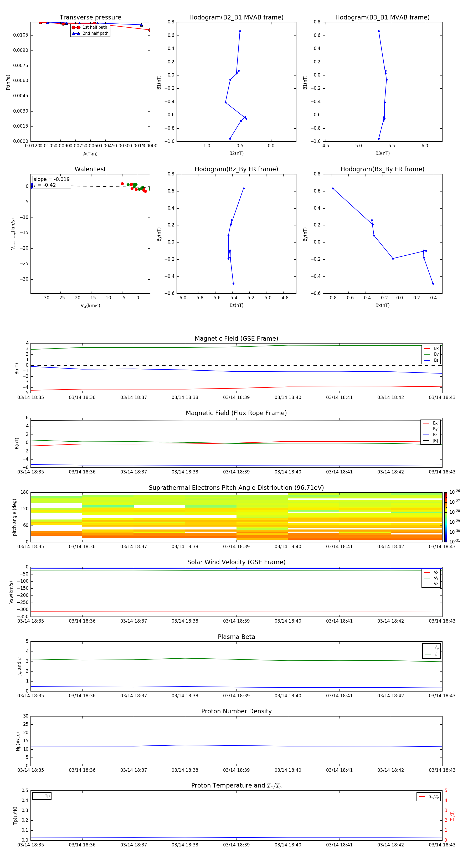
Task: Click the "Np(#/cc)" axis label
Action: coord(18,741)
